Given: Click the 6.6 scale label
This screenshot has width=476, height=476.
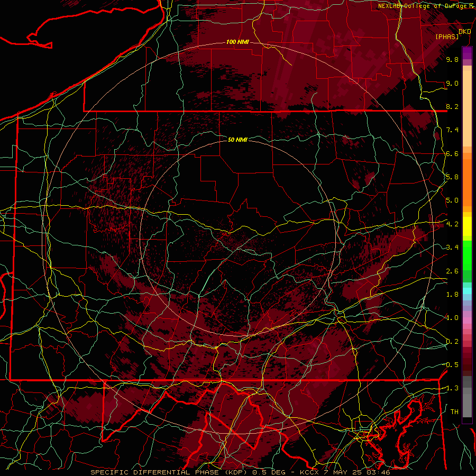Looking at the screenshot, I should click(x=452, y=153).
